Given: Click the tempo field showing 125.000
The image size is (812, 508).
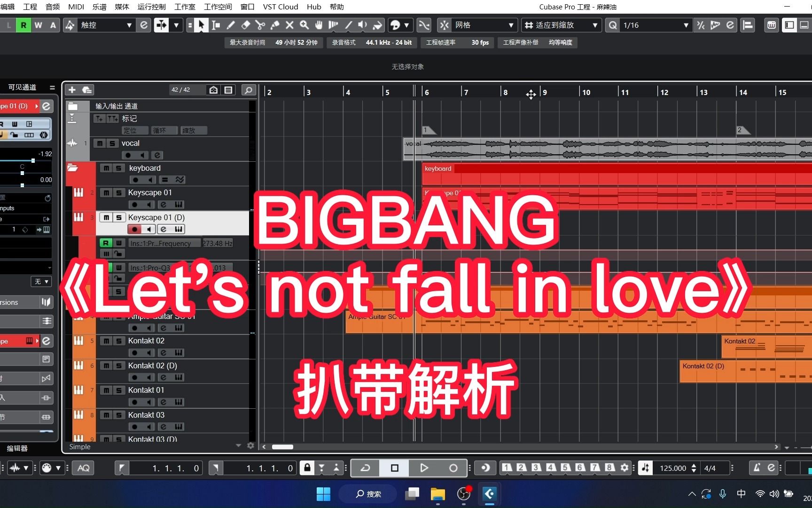Looking at the screenshot, I should click(x=673, y=468).
